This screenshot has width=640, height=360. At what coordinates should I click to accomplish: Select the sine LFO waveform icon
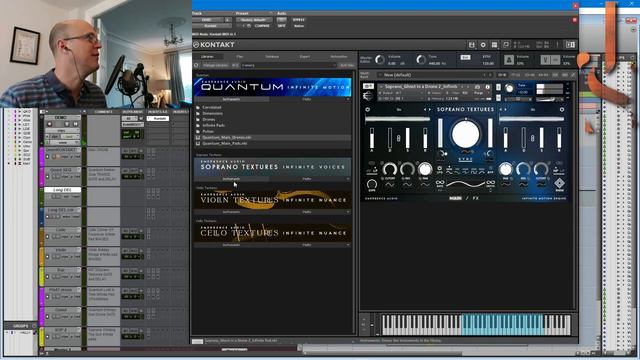449,171
